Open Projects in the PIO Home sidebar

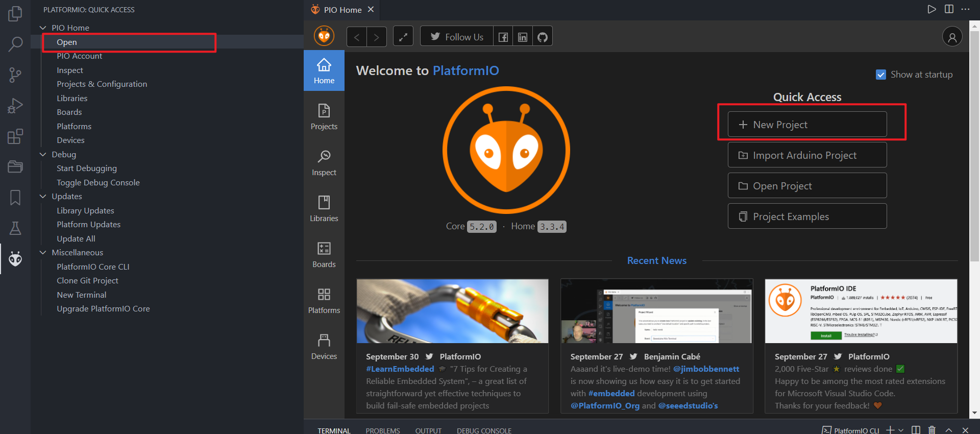click(324, 117)
